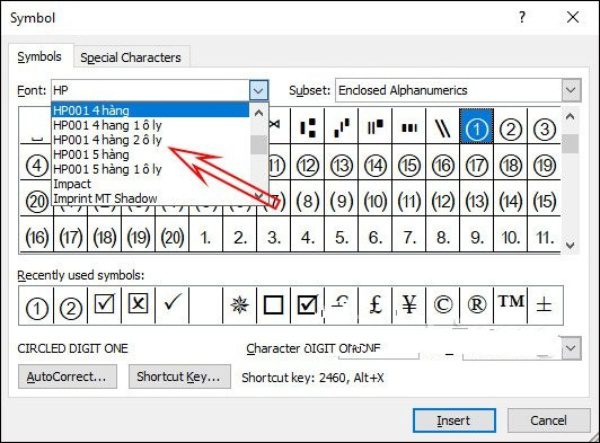600x443 pixels.
Task: Click inside the Font text field
Action: point(150,91)
